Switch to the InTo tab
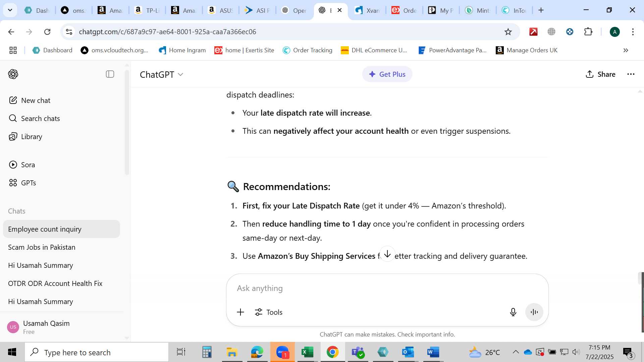Viewport: 644px width, 362px height. click(x=514, y=10)
